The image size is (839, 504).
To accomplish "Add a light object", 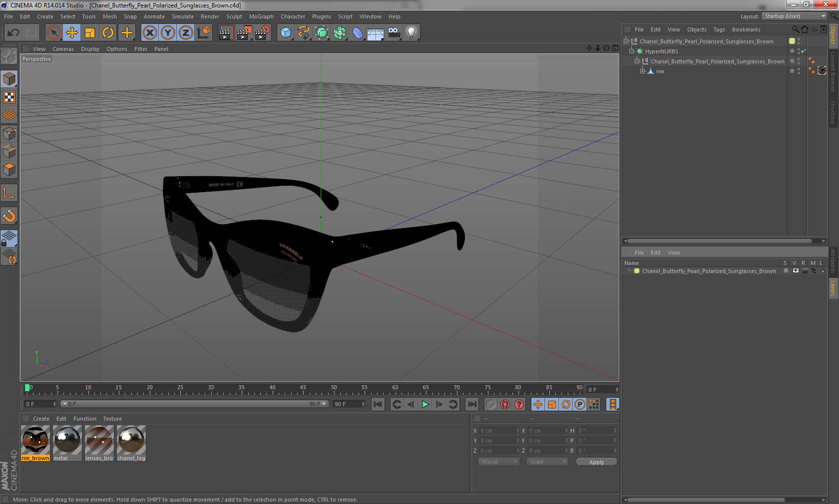I will [412, 33].
